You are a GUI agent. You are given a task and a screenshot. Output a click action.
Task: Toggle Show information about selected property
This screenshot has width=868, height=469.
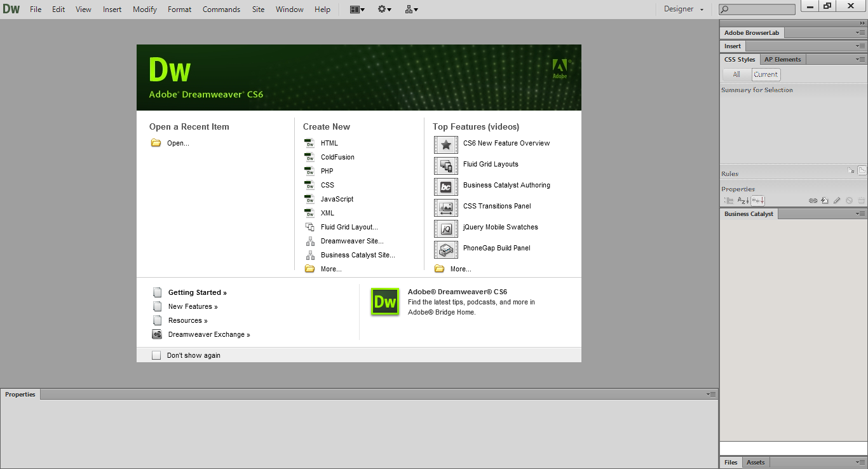pyautogui.click(x=851, y=170)
